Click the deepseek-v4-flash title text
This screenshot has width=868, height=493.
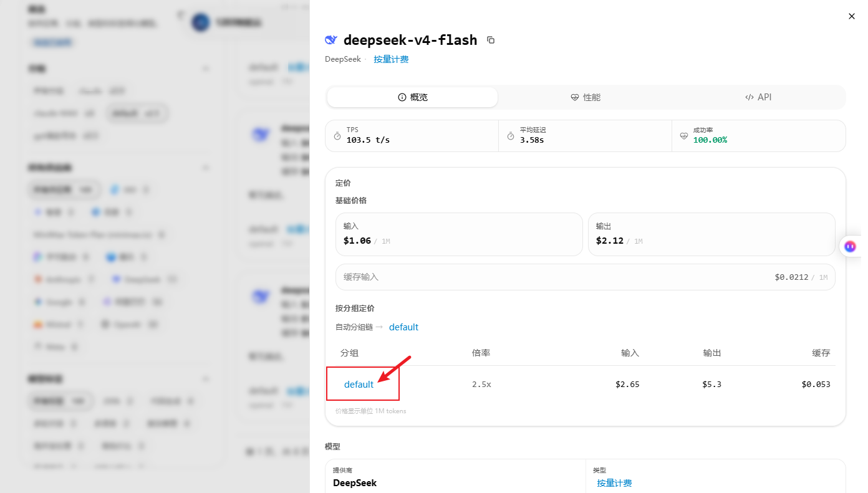[410, 40]
